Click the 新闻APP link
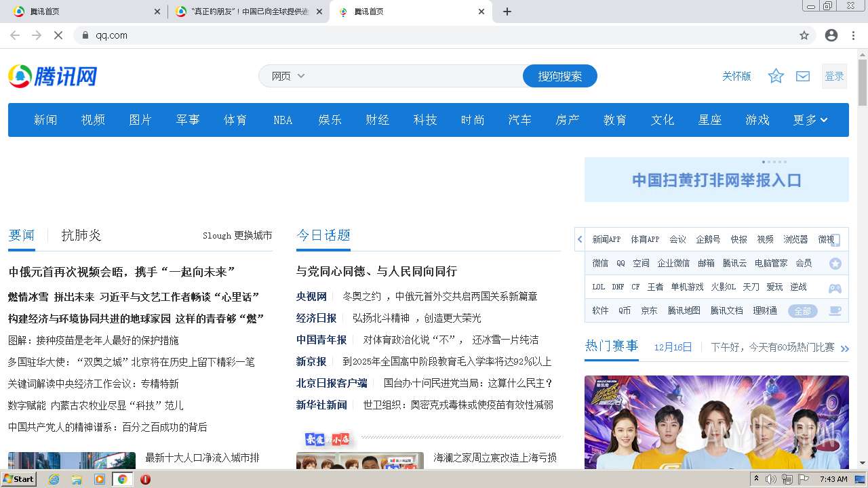 tap(606, 239)
